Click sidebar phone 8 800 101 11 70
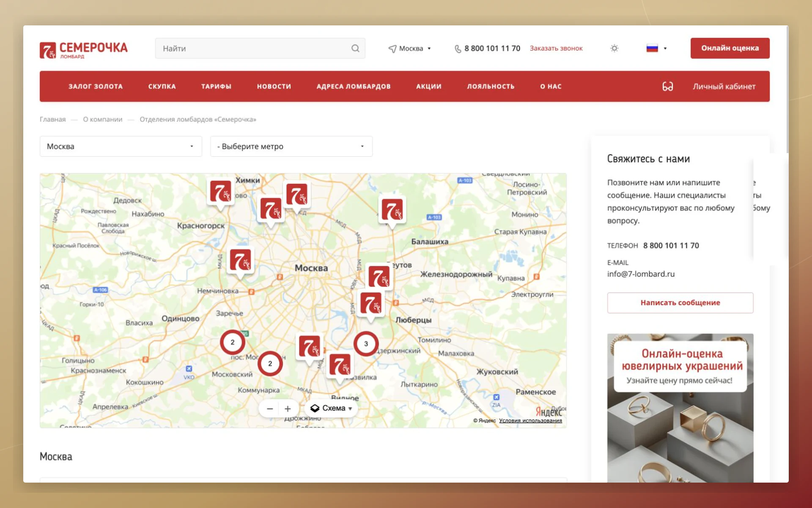Screen dimensions: 812x508 click(x=671, y=246)
